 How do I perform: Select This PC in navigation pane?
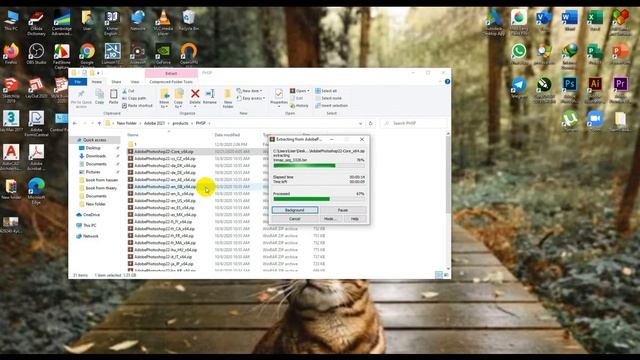[89, 225]
